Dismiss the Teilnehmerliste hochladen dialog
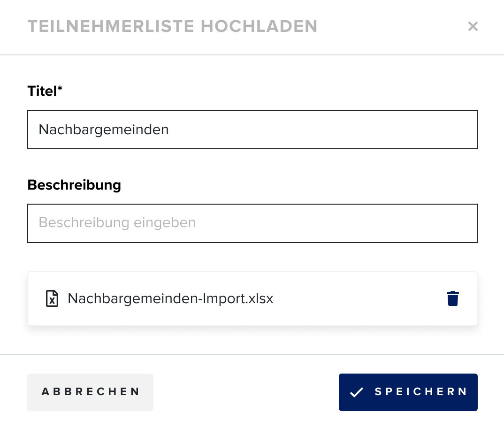The height and width of the screenshot is (428, 504). 473,26
